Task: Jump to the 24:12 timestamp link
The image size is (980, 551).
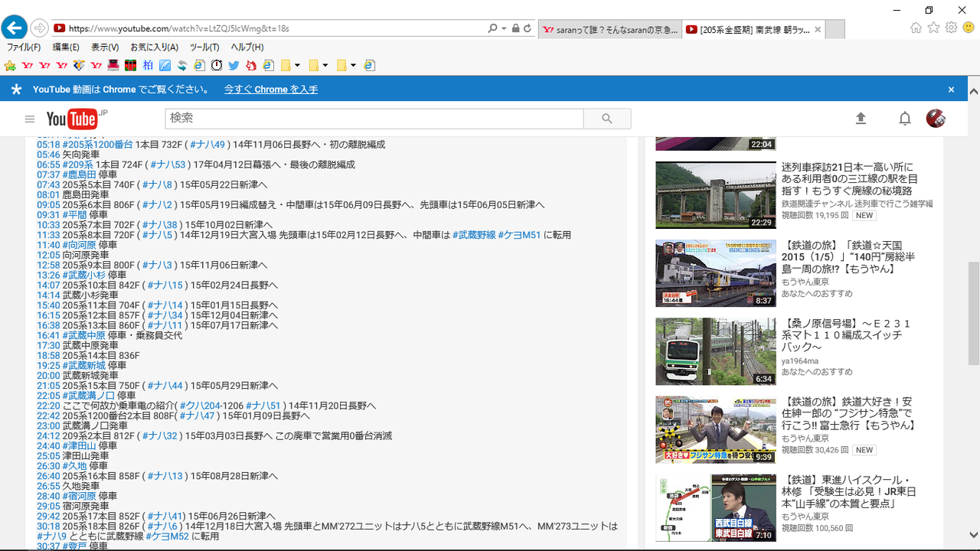Action: tap(48, 435)
